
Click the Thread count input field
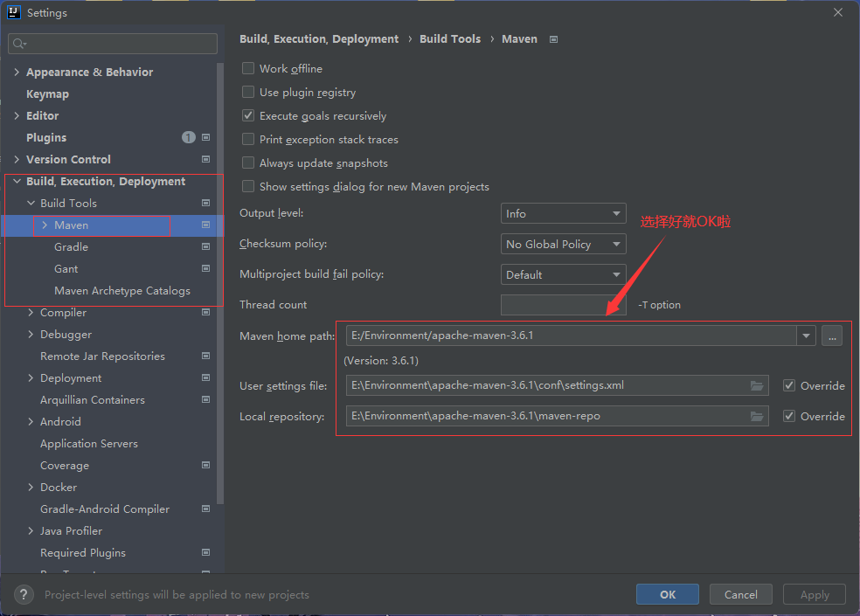(563, 305)
